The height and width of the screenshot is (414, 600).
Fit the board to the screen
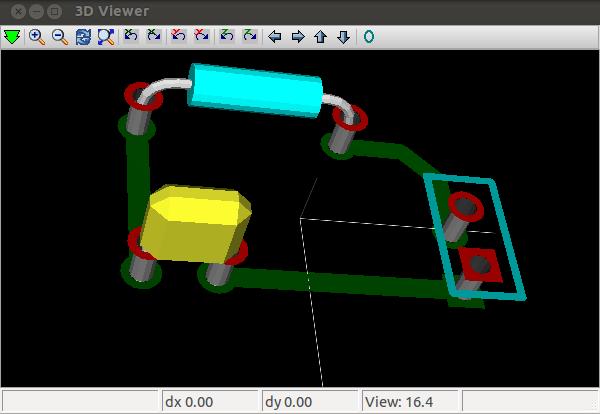click(105, 37)
